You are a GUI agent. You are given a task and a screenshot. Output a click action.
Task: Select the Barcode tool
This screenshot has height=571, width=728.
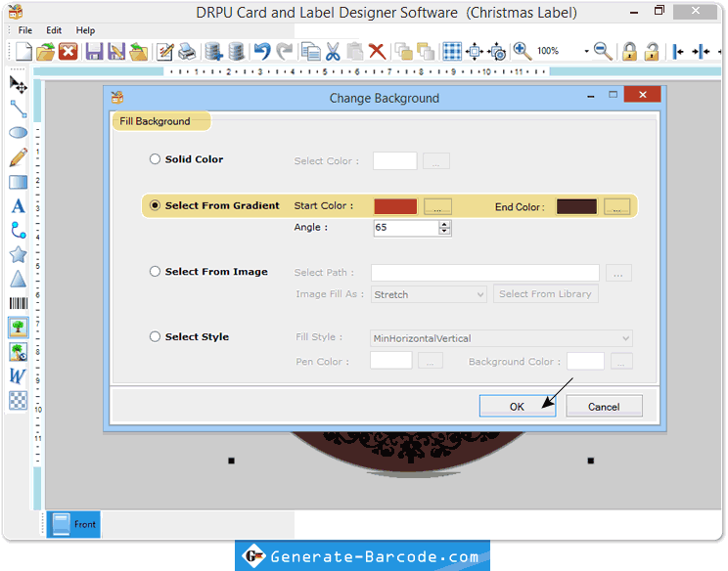[19, 303]
